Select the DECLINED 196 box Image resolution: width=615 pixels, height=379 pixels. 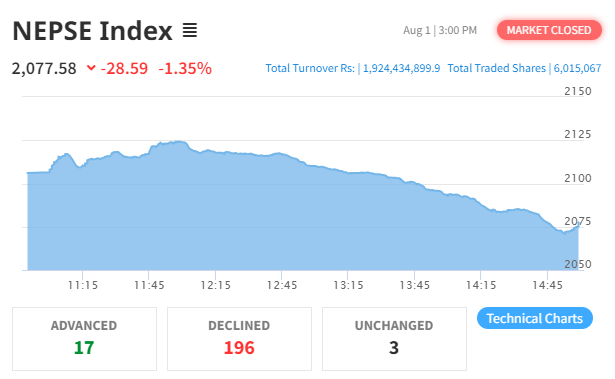click(x=239, y=339)
